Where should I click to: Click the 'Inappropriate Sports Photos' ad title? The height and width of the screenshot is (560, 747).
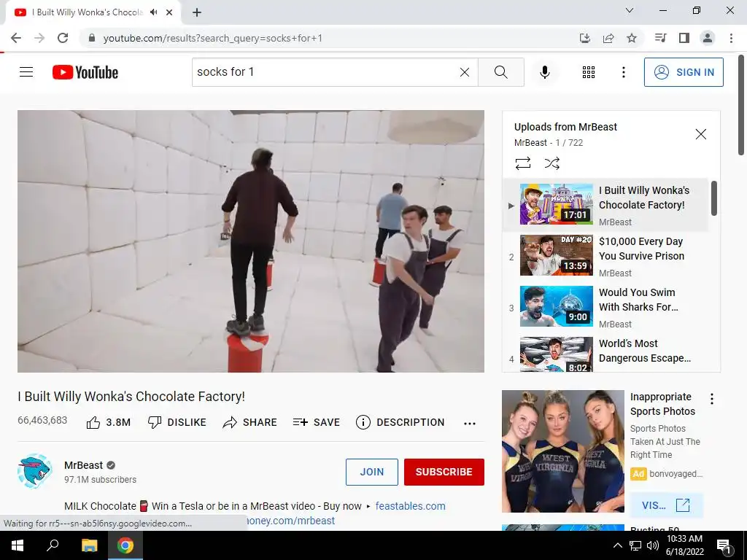662,404
